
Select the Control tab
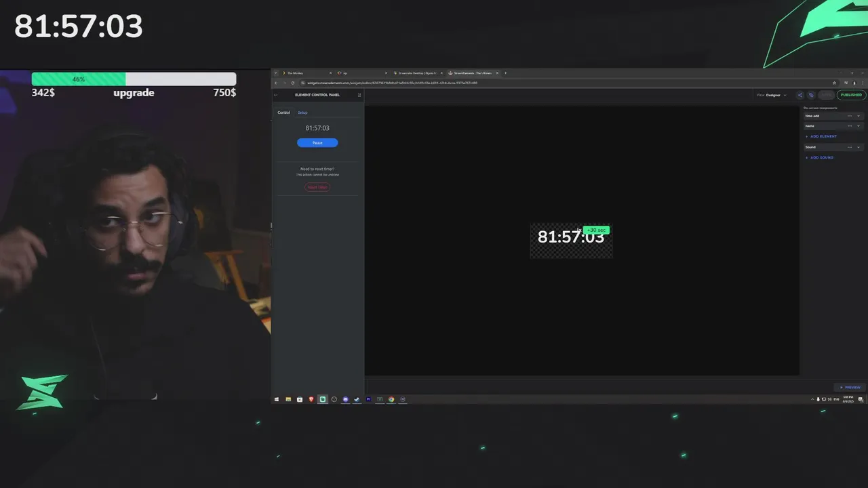[283, 113]
